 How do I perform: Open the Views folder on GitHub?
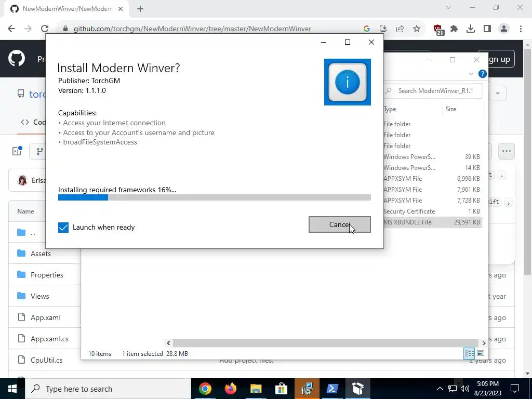[x=39, y=296]
